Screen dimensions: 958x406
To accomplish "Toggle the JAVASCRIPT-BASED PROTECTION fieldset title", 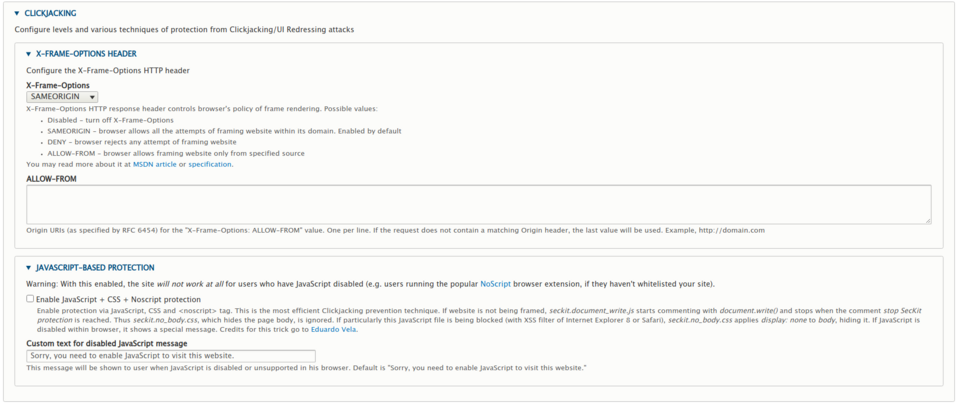I will pyautogui.click(x=95, y=268).
